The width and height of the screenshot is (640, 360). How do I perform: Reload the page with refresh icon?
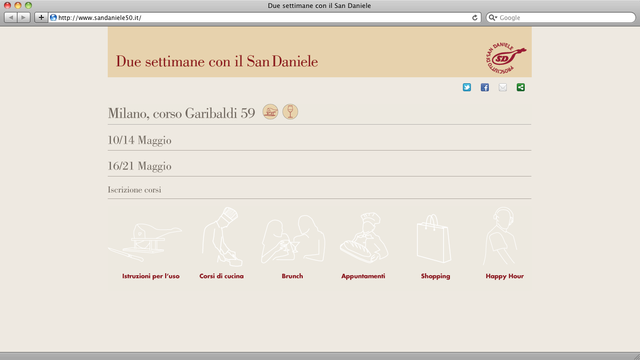pyautogui.click(x=475, y=18)
